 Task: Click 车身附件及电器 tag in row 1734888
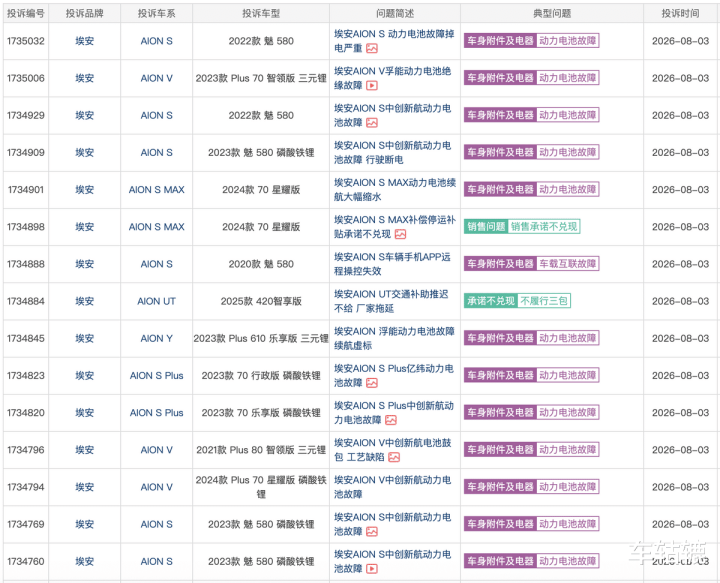[500, 263]
